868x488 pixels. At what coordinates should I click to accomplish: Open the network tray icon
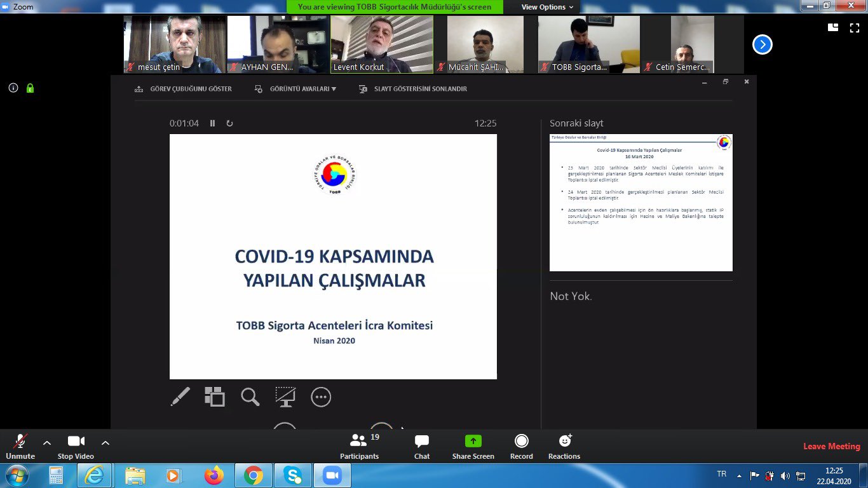coord(801,475)
